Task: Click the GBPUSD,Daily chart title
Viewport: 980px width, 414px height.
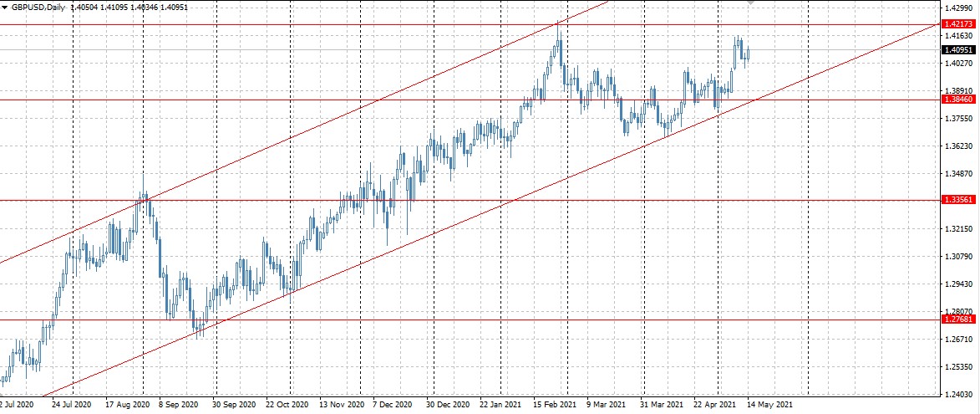Action: click(38, 8)
